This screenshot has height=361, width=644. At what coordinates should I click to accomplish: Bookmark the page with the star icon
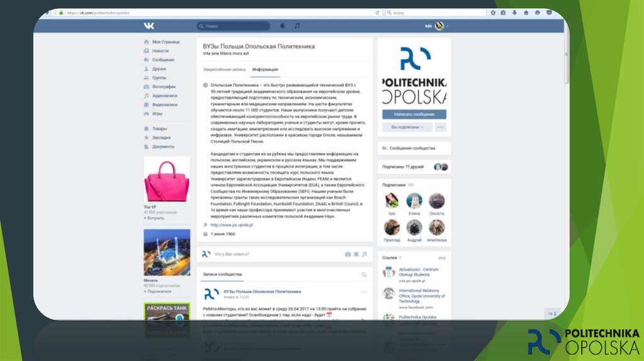point(493,13)
